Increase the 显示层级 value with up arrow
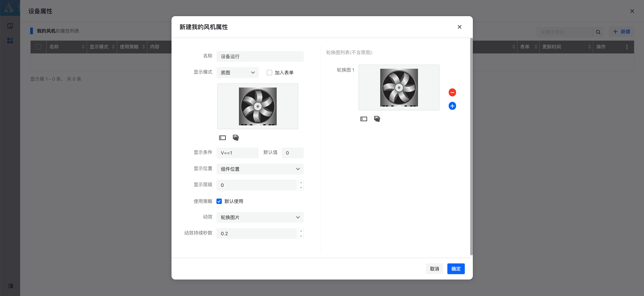Screen dimensions: 644x296 (x=301, y=182)
